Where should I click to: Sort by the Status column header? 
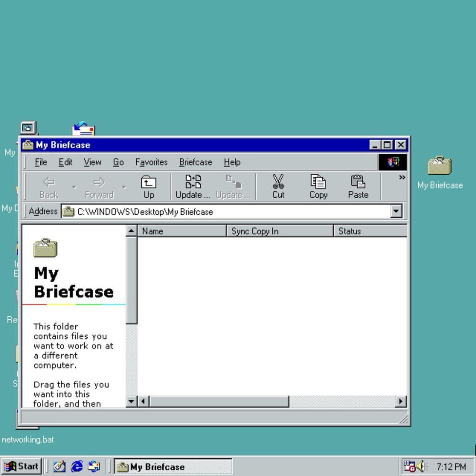pos(370,231)
